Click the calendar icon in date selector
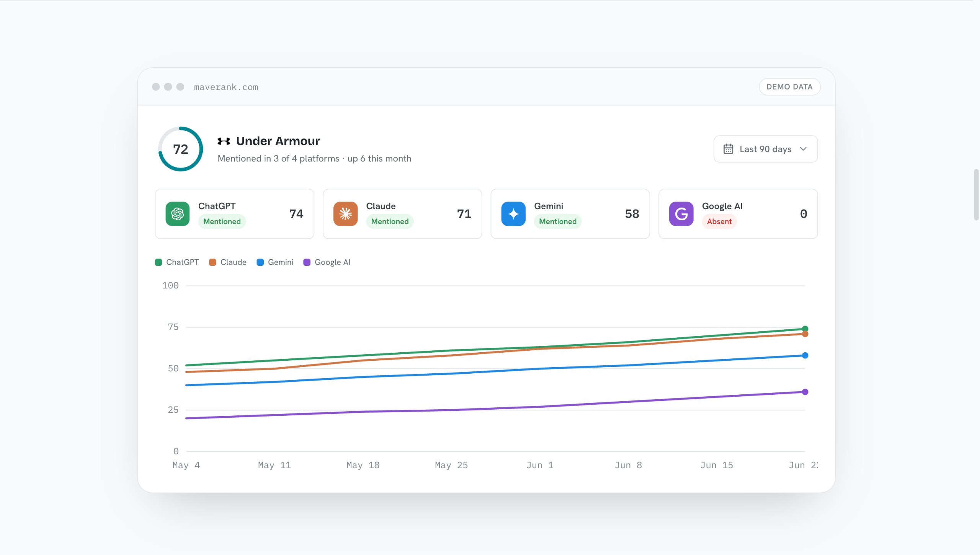 pos(728,149)
